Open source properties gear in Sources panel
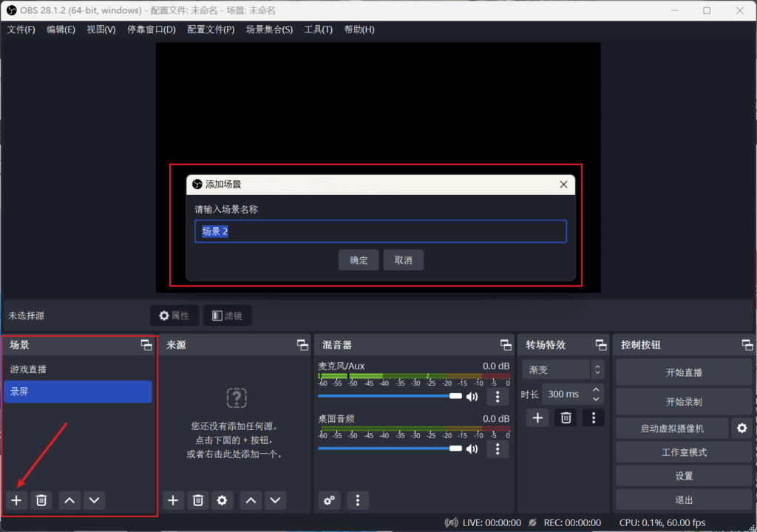757x532 pixels. click(x=222, y=500)
